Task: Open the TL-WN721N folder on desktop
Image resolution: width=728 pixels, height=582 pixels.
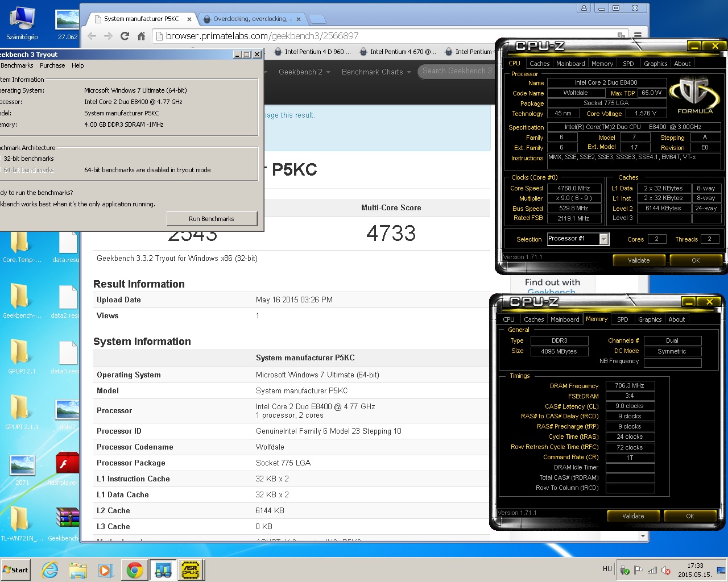Action: [x=22, y=524]
